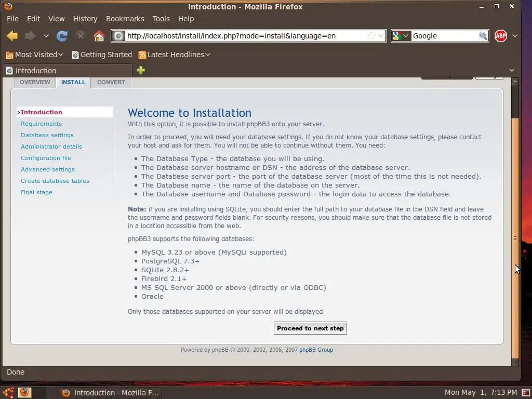Switch to the CONVERT tab

point(111,82)
